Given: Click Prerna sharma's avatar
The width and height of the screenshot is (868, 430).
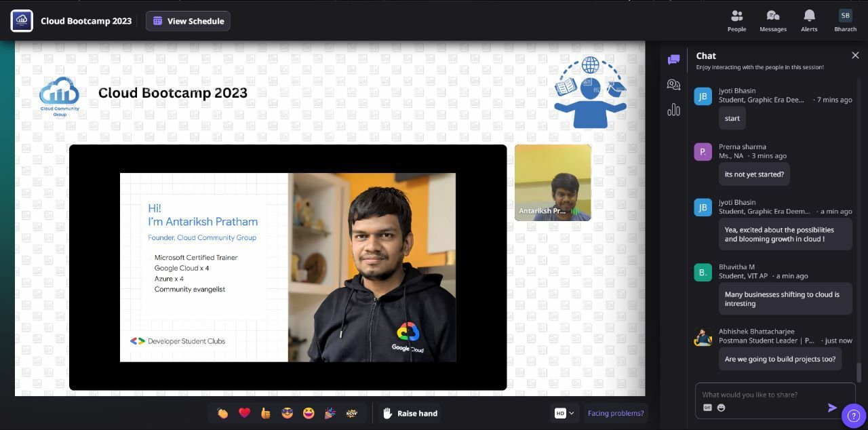Looking at the screenshot, I should 703,151.
